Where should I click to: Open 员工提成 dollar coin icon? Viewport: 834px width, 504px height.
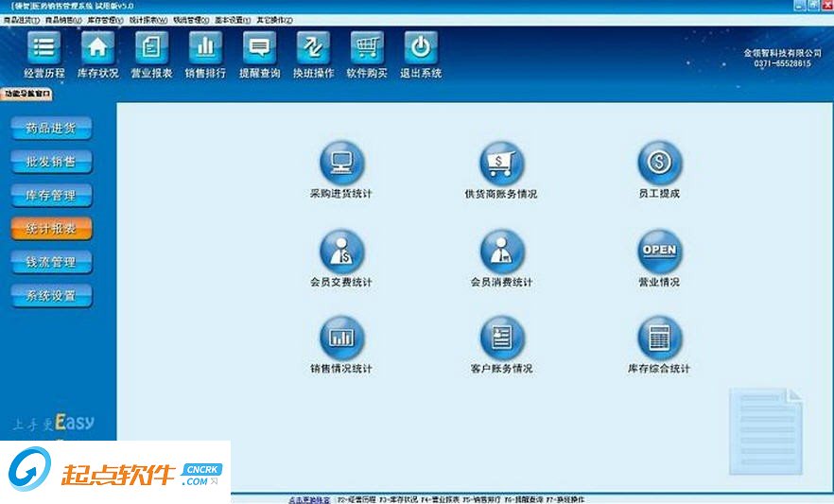660,163
